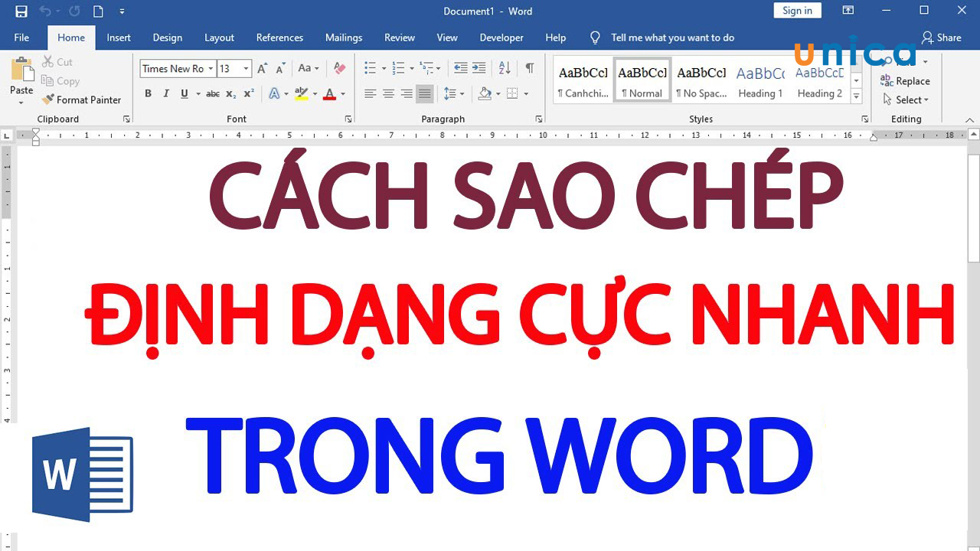Click the Center alignment icon
The image size is (980, 551).
click(388, 93)
